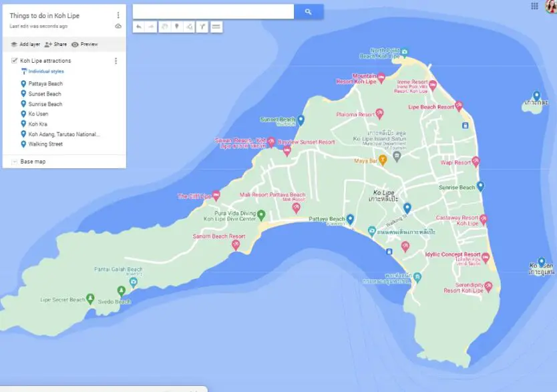Image resolution: width=557 pixels, height=392 pixels.
Task: Toggle the Koh Lipe attractions layer checkbox
Action: coord(14,61)
